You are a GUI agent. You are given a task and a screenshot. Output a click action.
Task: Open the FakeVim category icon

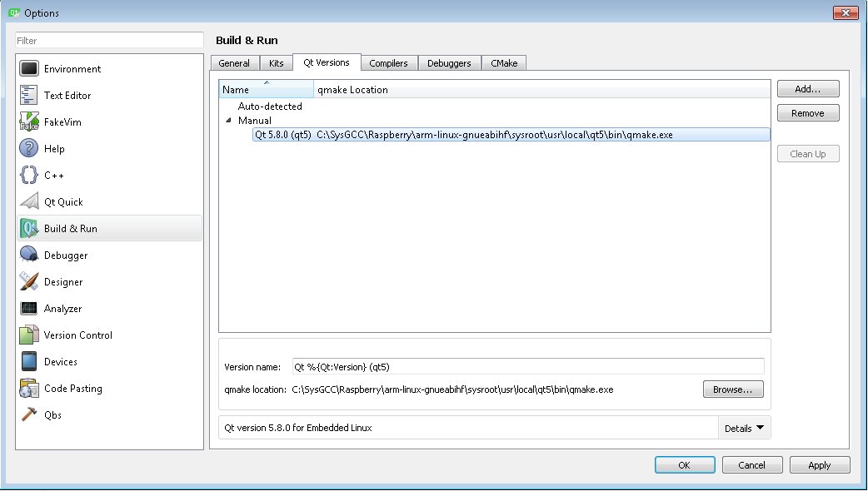tap(29, 122)
